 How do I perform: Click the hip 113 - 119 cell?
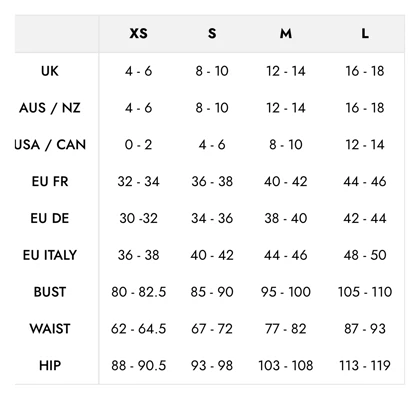tap(365, 366)
